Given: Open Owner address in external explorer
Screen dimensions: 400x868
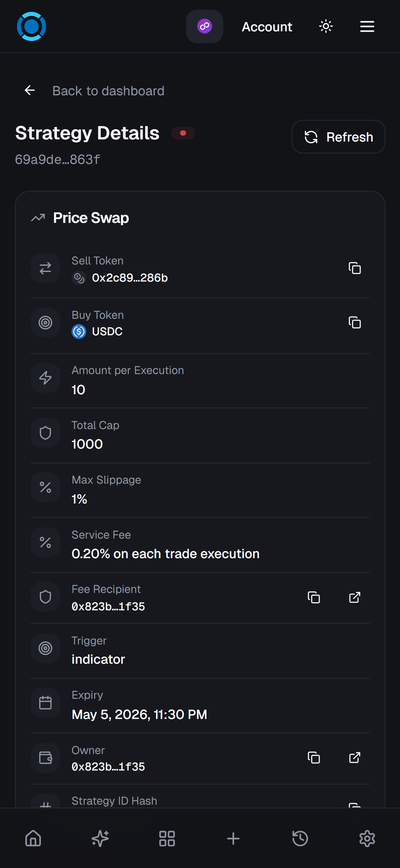Looking at the screenshot, I should point(354,758).
